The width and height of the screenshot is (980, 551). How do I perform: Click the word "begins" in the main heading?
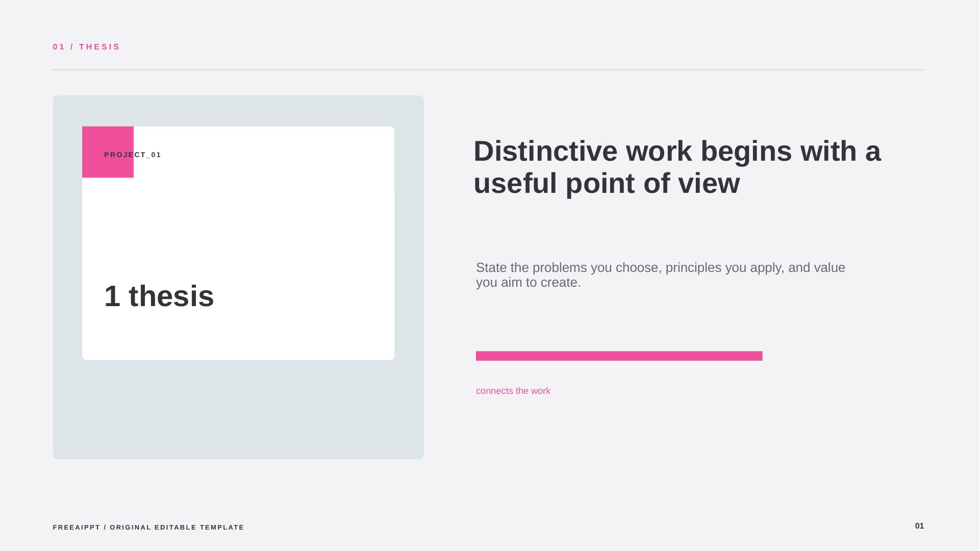click(746, 152)
